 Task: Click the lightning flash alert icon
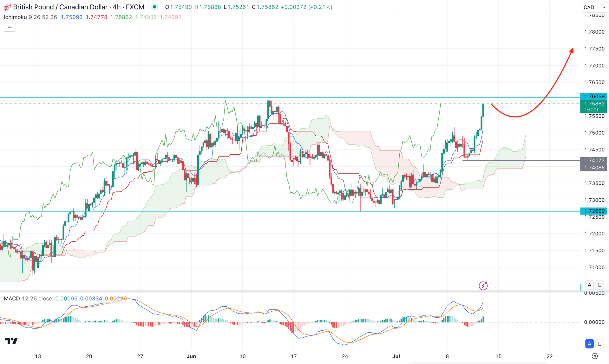pos(483,286)
